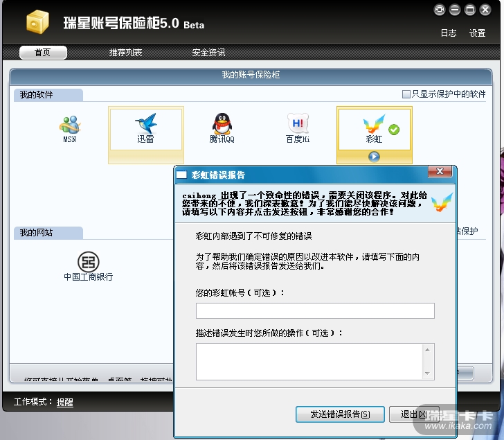This screenshot has height=440, width=504.
Task: Close the 瑞星账号保险柜 main window
Action: [485, 10]
